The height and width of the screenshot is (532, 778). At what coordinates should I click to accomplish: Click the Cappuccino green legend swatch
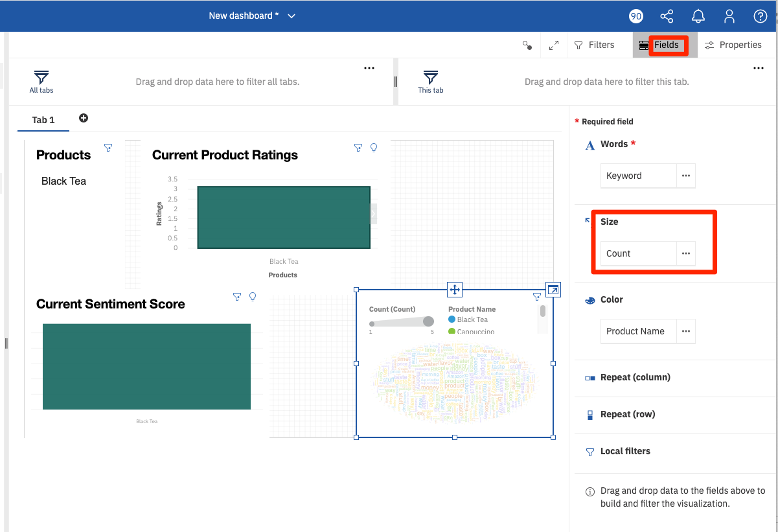click(x=452, y=331)
